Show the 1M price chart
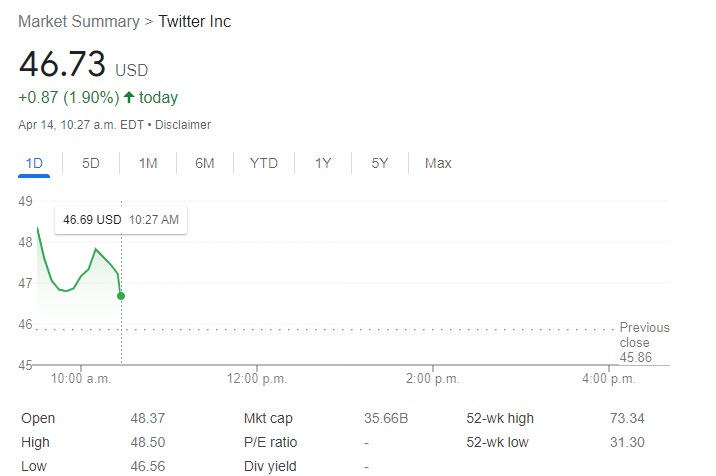Viewport: 716px width, 476px height. [148, 163]
